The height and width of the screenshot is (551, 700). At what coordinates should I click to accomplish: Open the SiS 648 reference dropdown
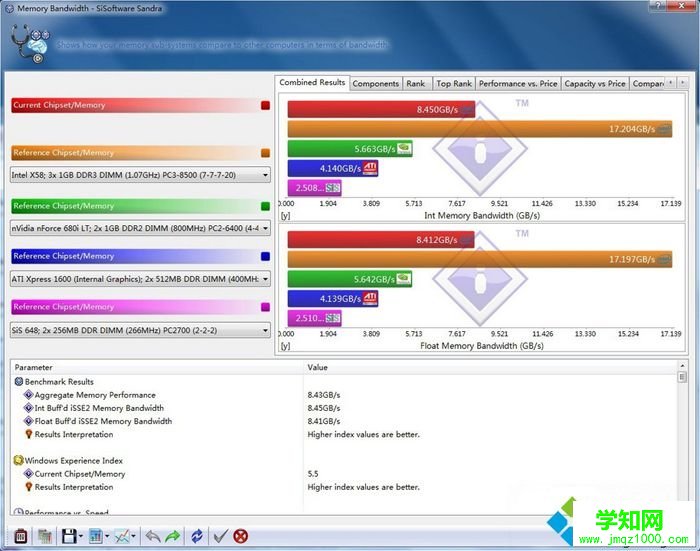click(140, 330)
